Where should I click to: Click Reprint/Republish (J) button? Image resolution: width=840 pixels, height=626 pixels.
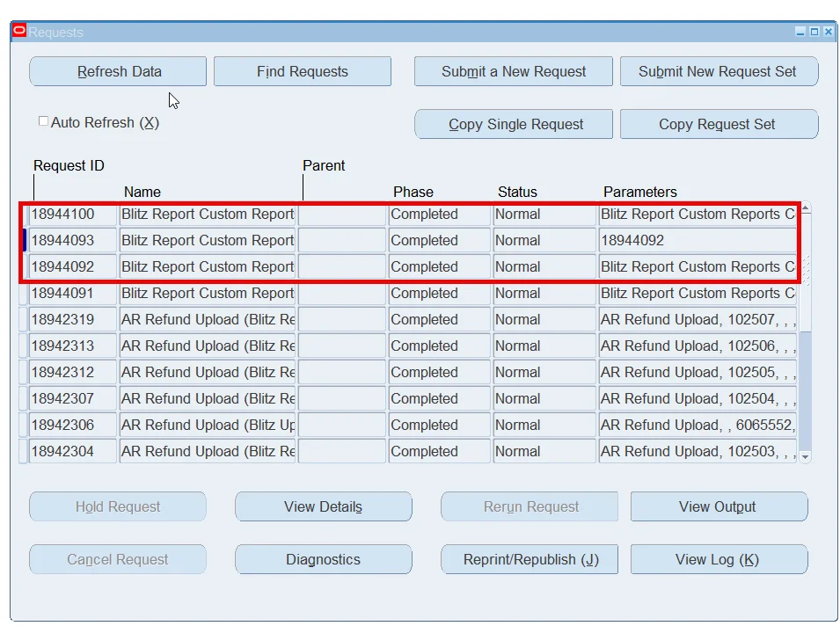pyautogui.click(x=530, y=559)
